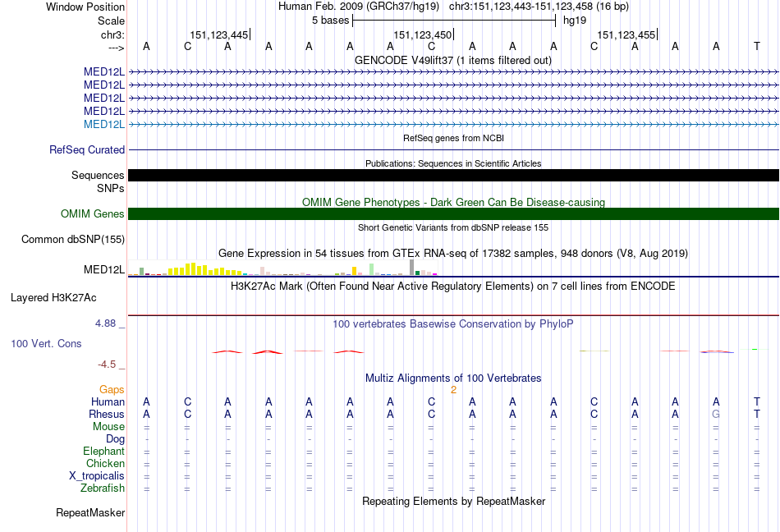This screenshot has height=532, width=780.
Task: Open Publications: Sequences in Scientific Articles title
Action: tap(453, 163)
